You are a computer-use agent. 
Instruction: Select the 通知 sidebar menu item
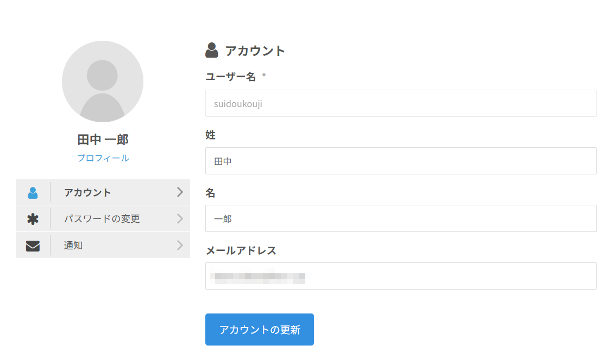click(x=73, y=246)
